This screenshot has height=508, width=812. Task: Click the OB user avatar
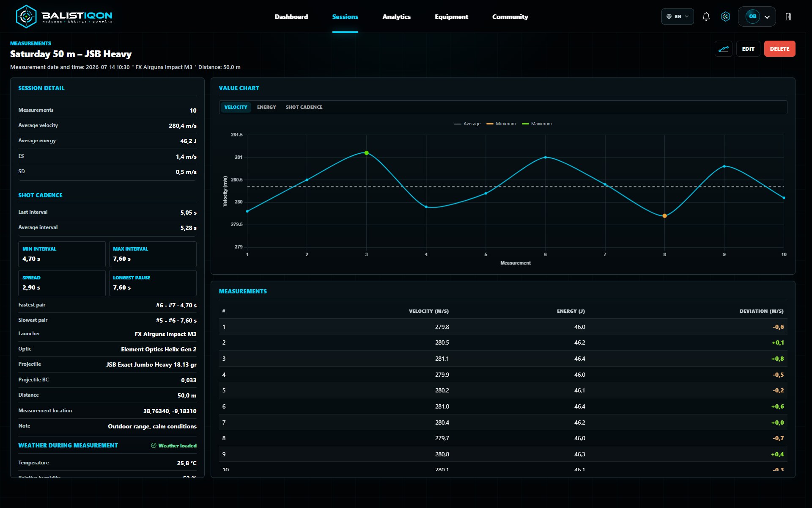point(752,17)
